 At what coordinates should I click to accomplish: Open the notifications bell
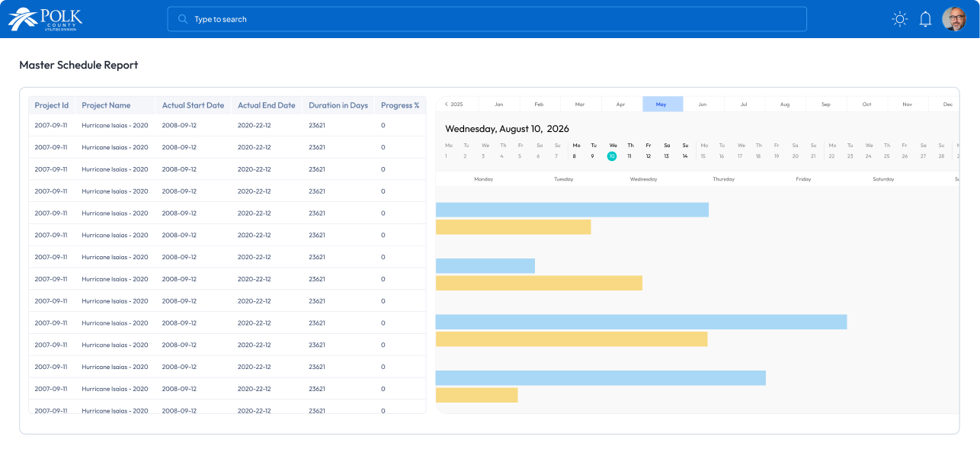click(925, 19)
